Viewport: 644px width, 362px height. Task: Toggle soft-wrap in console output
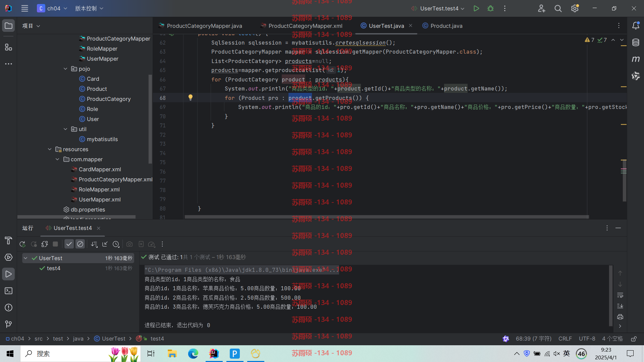pos(620,295)
